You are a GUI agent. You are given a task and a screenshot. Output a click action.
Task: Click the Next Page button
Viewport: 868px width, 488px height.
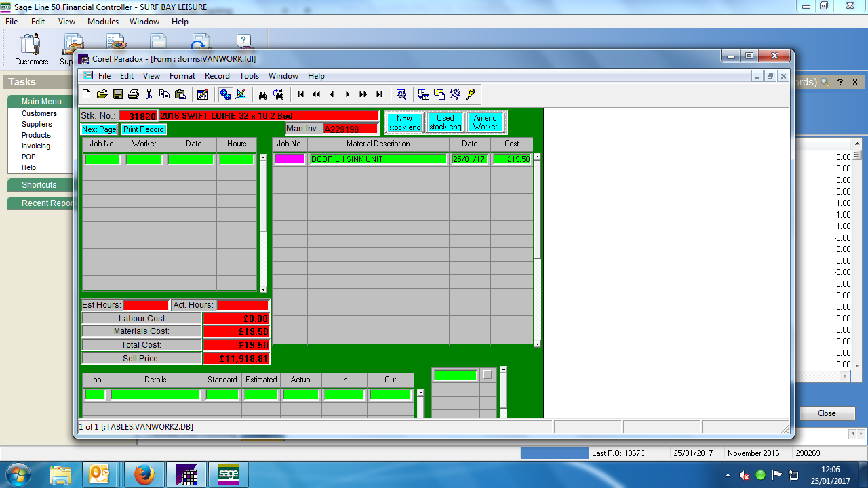[x=99, y=129]
